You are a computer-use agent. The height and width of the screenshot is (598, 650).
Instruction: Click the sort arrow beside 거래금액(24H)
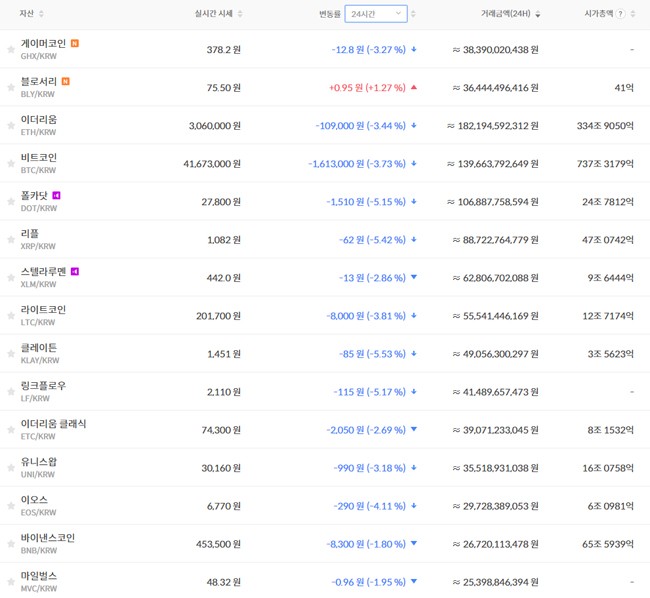tap(538, 14)
